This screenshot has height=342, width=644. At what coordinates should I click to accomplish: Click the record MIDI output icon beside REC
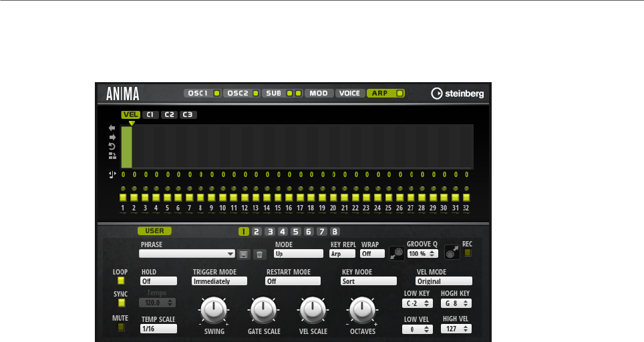452,252
